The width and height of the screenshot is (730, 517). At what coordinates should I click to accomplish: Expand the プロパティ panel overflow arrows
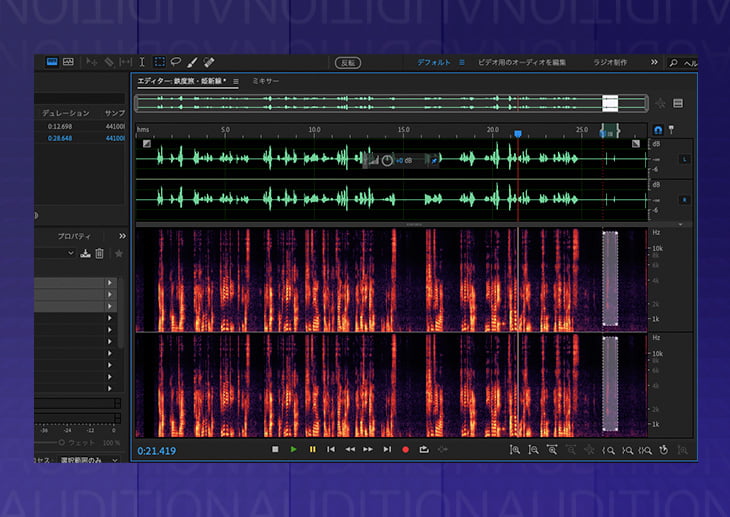pos(122,235)
